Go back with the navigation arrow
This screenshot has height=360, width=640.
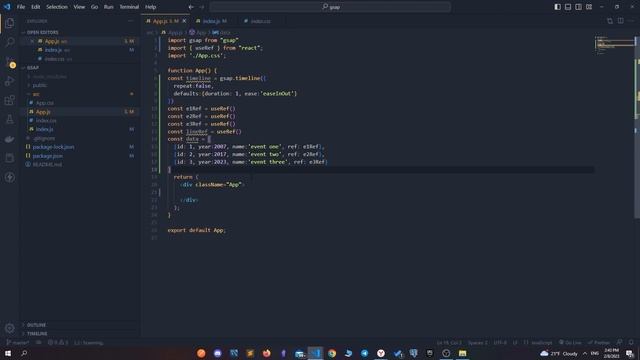point(191,7)
